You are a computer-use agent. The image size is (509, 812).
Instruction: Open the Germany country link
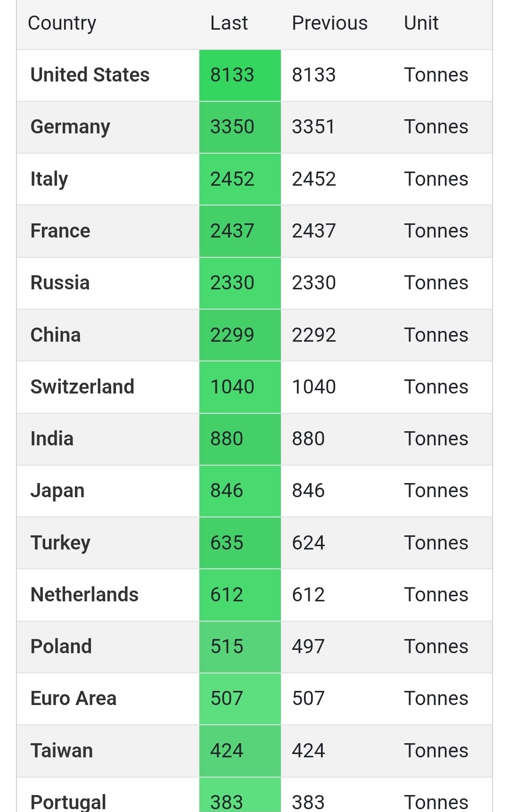tap(70, 127)
